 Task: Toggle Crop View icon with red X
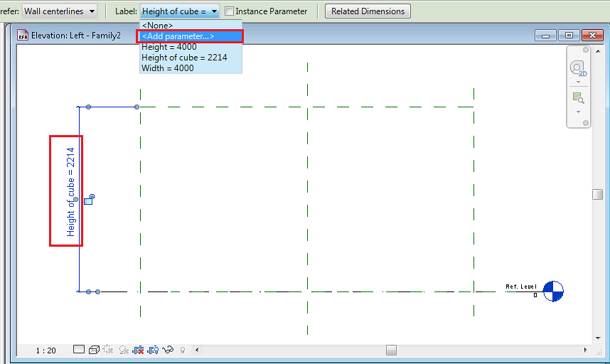click(138, 350)
